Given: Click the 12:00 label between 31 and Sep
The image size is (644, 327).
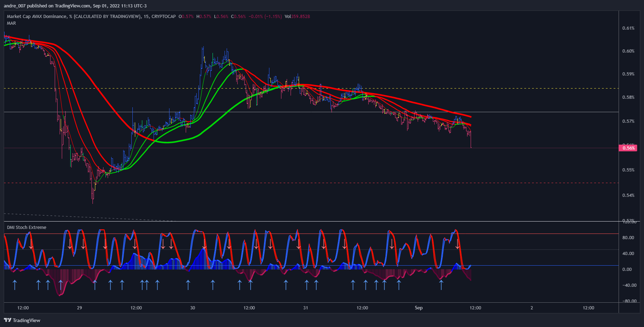Looking at the screenshot, I should pos(362,308).
